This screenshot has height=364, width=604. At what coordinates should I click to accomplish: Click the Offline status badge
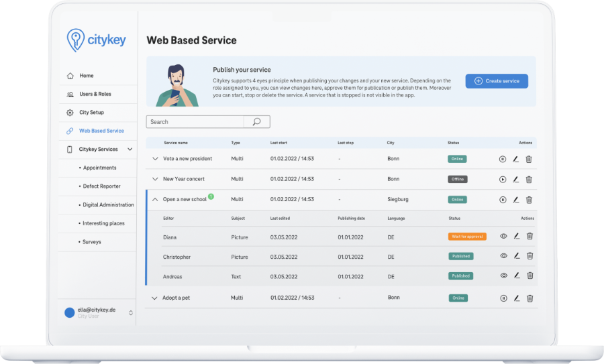pyautogui.click(x=457, y=179)
